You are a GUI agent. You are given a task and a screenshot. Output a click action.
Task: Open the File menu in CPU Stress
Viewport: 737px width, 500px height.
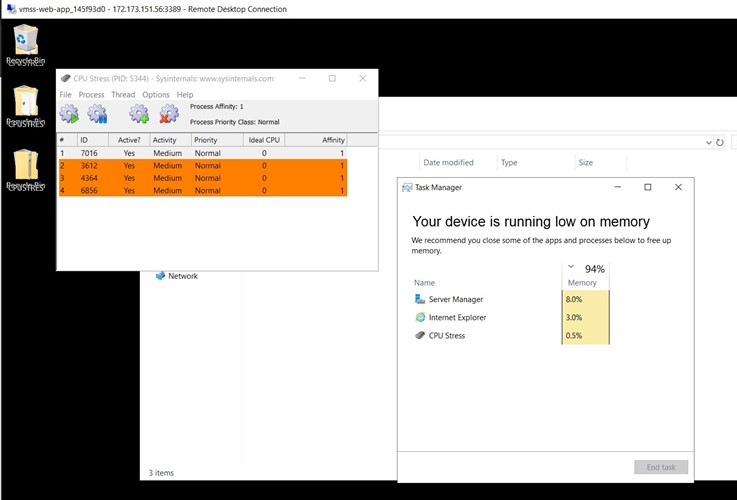click(65, 94)
